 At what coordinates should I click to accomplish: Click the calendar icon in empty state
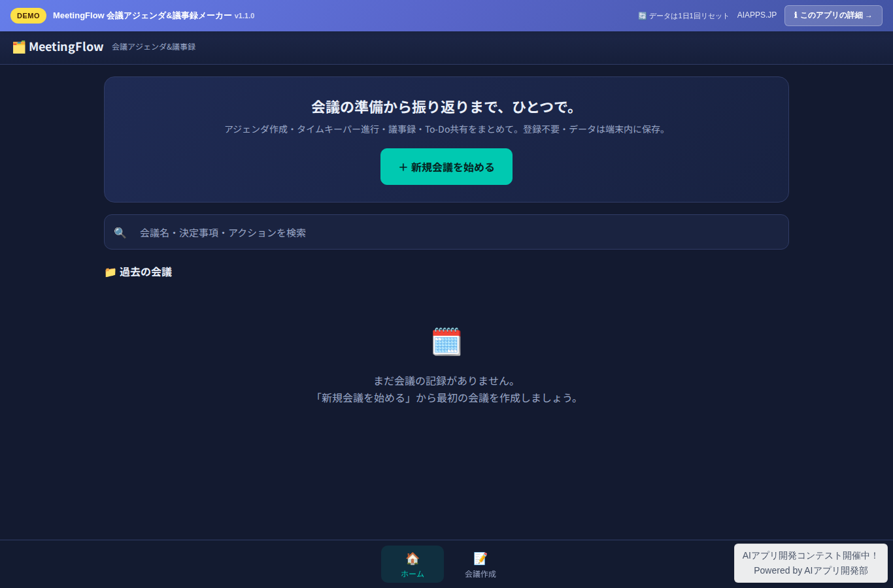446,342
